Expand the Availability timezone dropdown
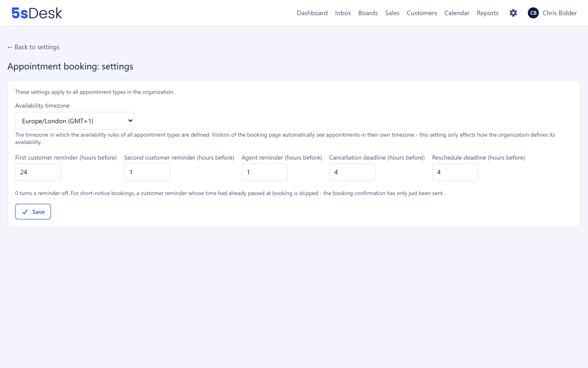The height and width of the screenshot is (368, 588). pyautogui.click(x=75, y=121)
